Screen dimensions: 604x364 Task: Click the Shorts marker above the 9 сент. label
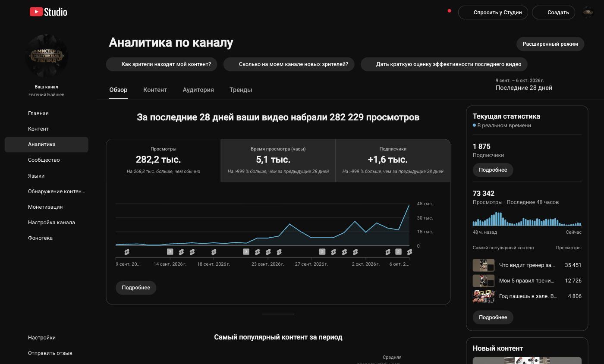point(127,252)
